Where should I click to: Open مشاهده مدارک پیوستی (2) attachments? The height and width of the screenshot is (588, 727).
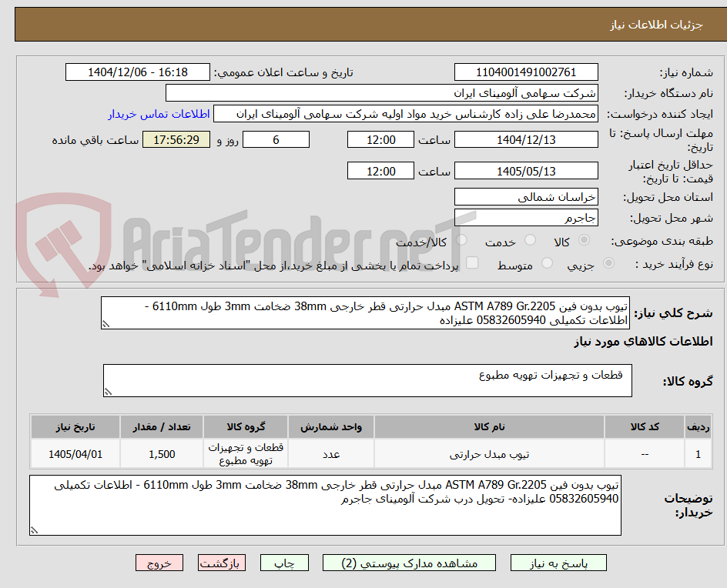coord(409,563)
